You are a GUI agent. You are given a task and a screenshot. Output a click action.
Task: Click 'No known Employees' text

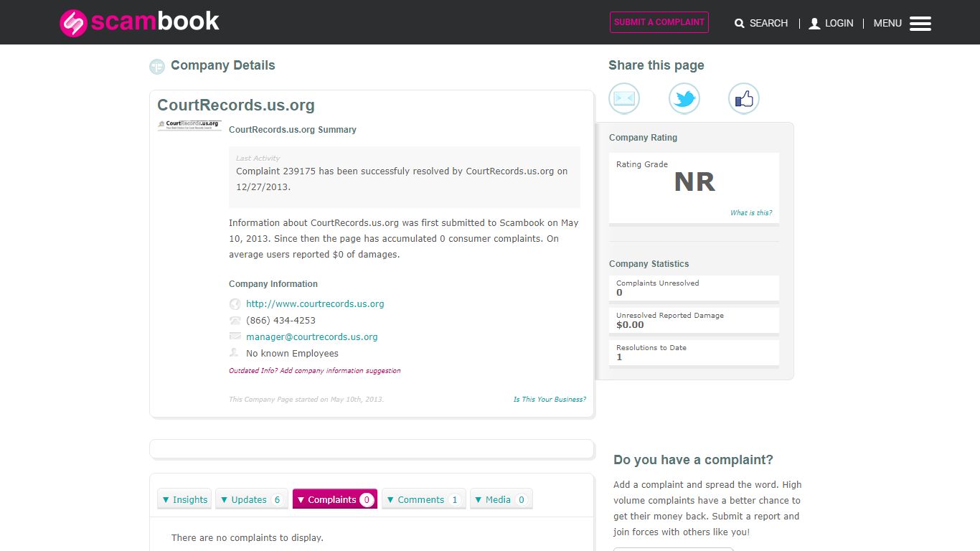coord(292,354)
